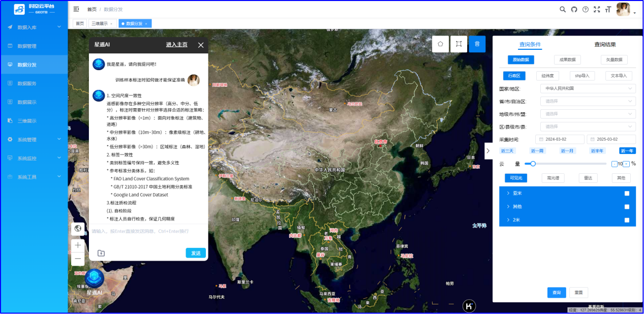The image size is (644, 314).
Task: Click the blue 查询 button
Action: click(x=557, y=293)
